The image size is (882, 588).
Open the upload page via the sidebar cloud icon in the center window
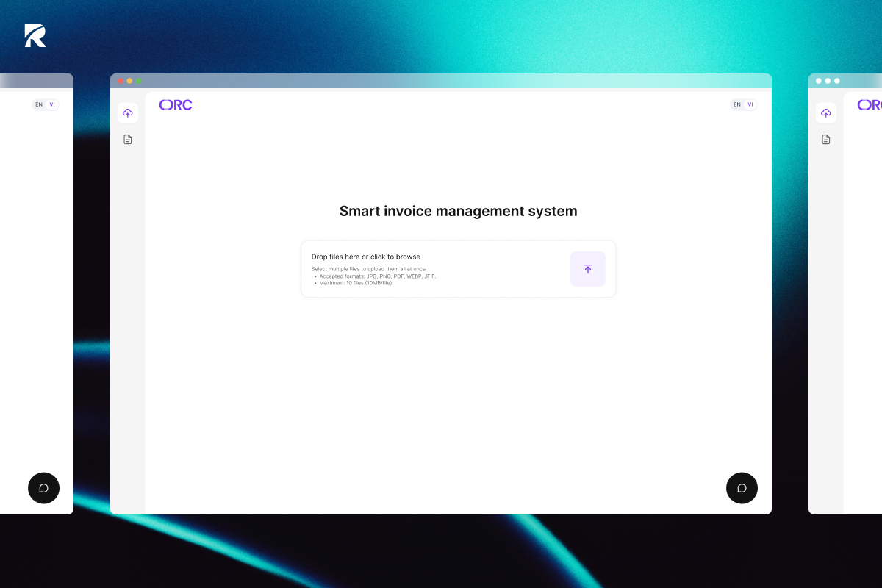[128, 113]
